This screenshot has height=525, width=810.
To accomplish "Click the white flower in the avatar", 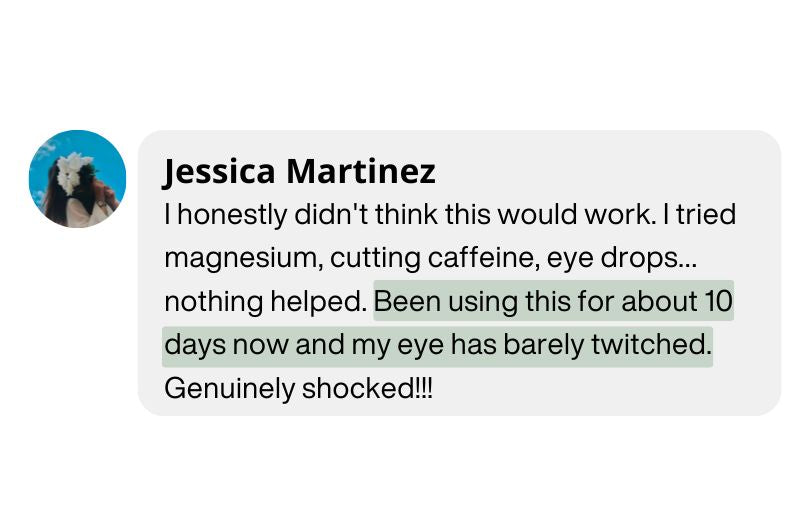I will 70,172.
